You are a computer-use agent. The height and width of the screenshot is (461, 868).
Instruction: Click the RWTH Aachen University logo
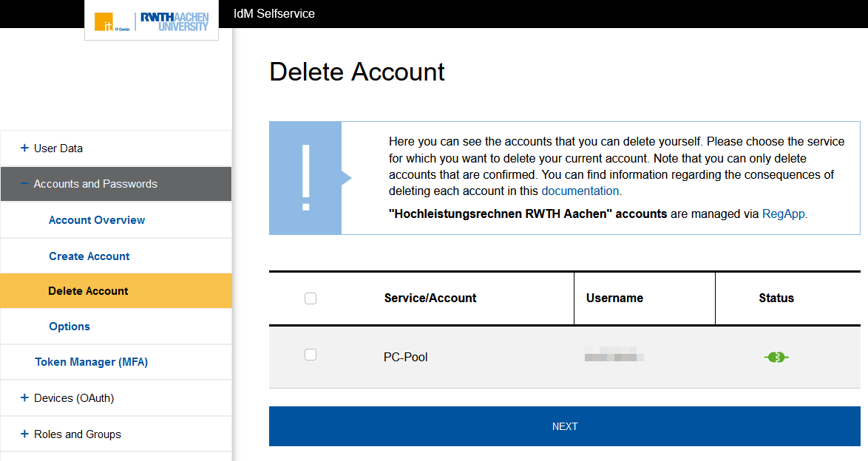click(x=174, y=21)
